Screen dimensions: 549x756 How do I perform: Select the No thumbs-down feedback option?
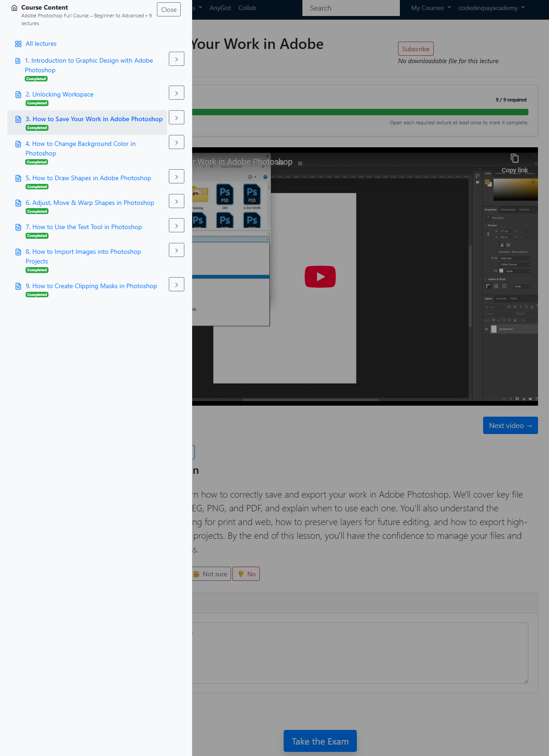[246, 574]
